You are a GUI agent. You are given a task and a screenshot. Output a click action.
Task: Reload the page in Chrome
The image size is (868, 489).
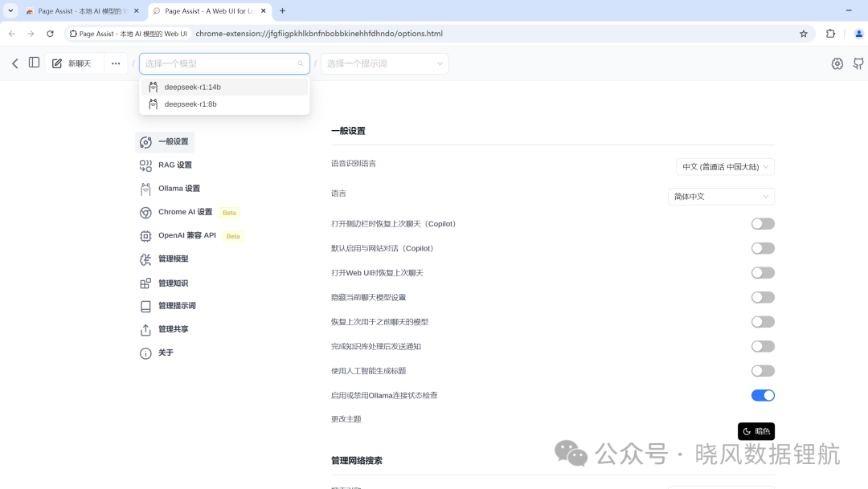[50, 34]
